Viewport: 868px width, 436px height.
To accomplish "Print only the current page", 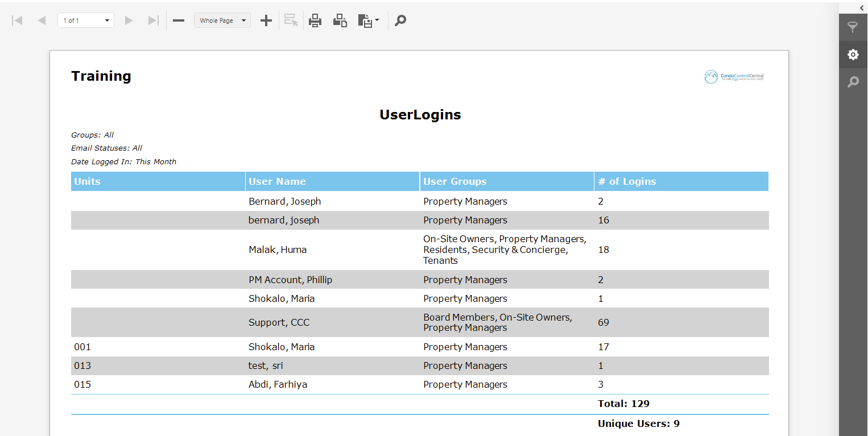I will pyautogui.click(x=340, y=20).
